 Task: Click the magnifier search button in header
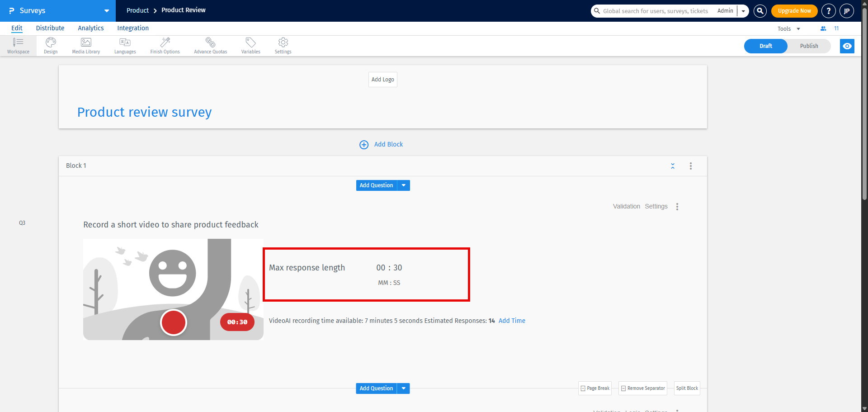click(x=760, y=11)
